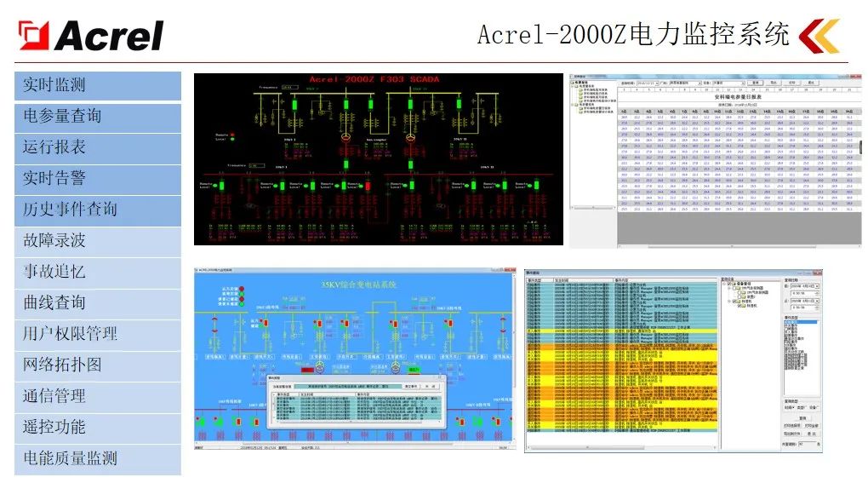The height and width of the screenshot is (483, 868).
Task: Select 故障录波 in the left menu
Action: [x=97, y=241]
